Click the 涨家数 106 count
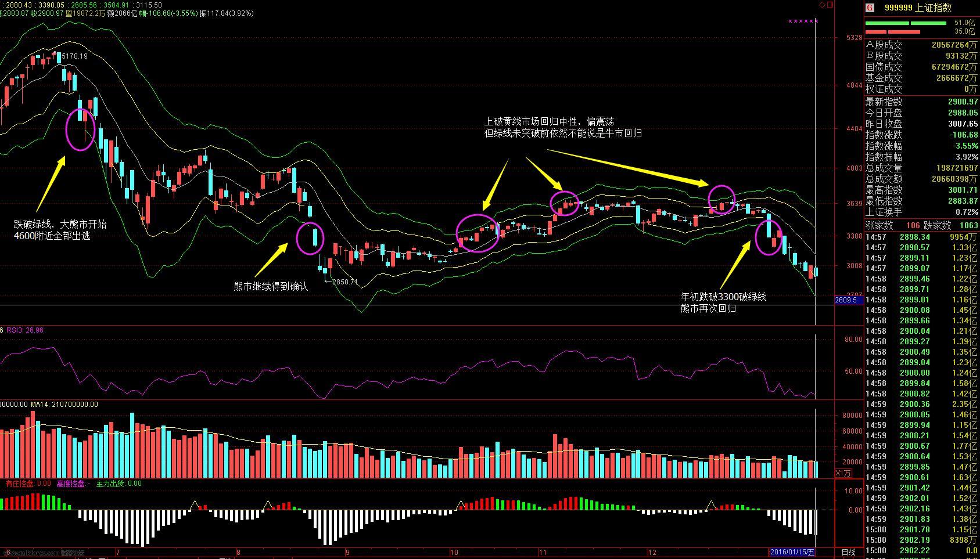The image size is (980, 559). point(913,225)
